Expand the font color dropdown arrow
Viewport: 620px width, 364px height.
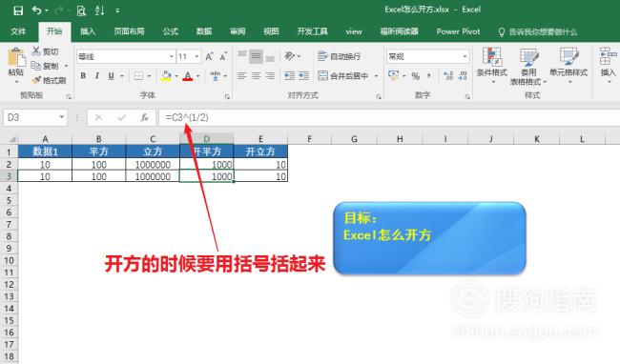197,76
